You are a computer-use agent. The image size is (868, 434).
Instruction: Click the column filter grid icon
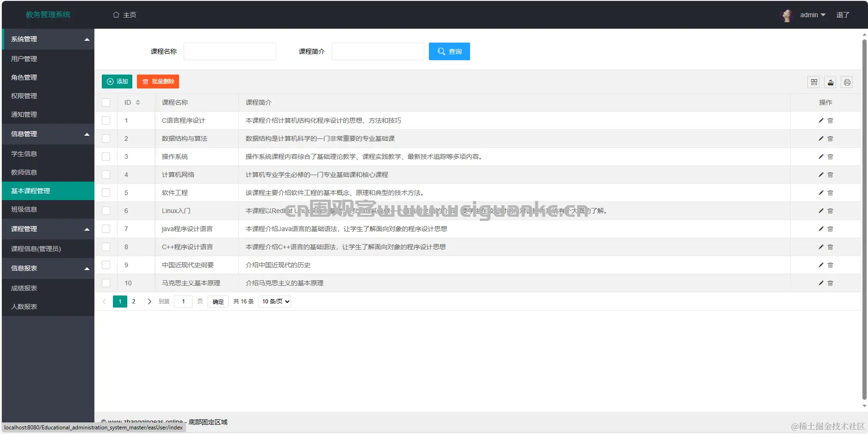pyautogui.click(x=814, y=82)
